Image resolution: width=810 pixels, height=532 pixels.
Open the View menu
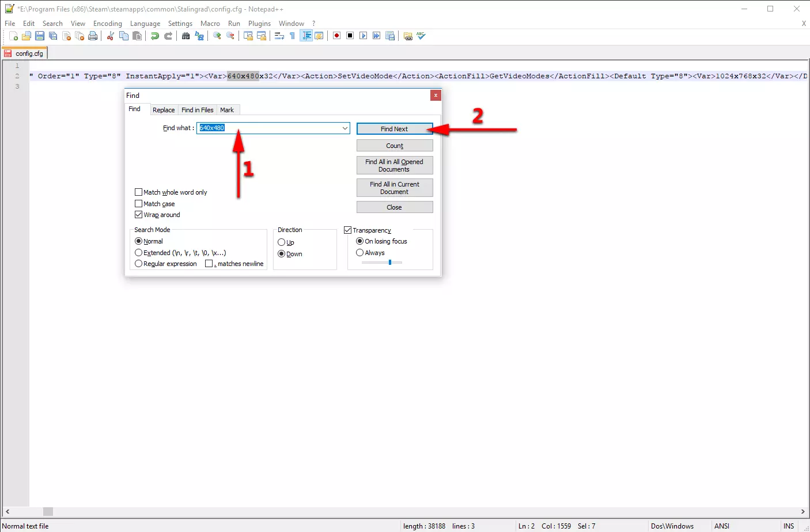click(78, 24)
